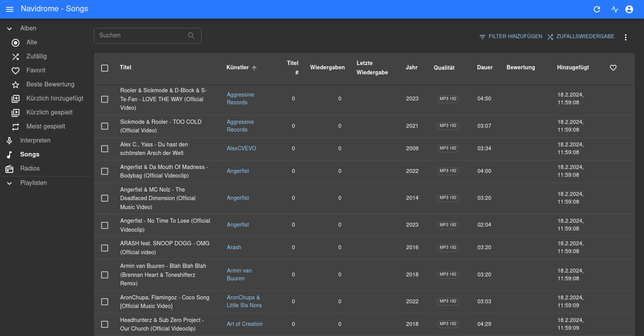
Task: Check the ARASH OMG song checkbox
Action: pyautogui.click(x=105, y=248)
